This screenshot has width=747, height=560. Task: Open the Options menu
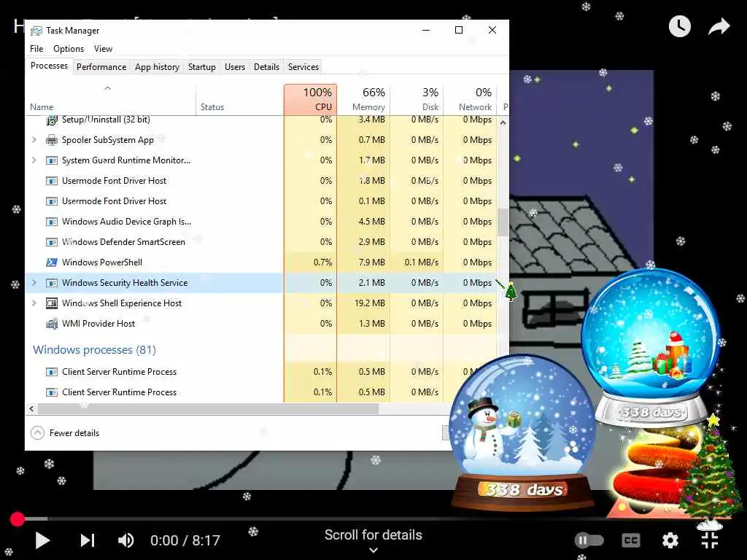(x=69, y=49)
